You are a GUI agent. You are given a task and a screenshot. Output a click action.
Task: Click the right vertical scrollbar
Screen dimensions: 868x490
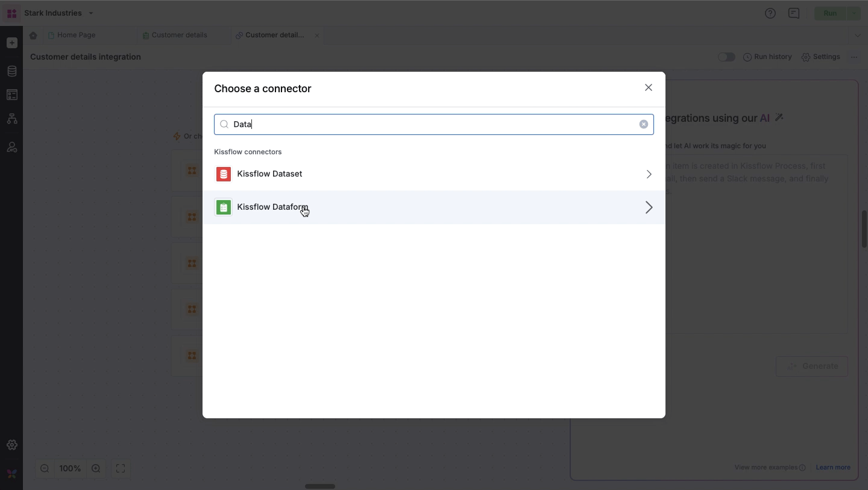point(864,229)
